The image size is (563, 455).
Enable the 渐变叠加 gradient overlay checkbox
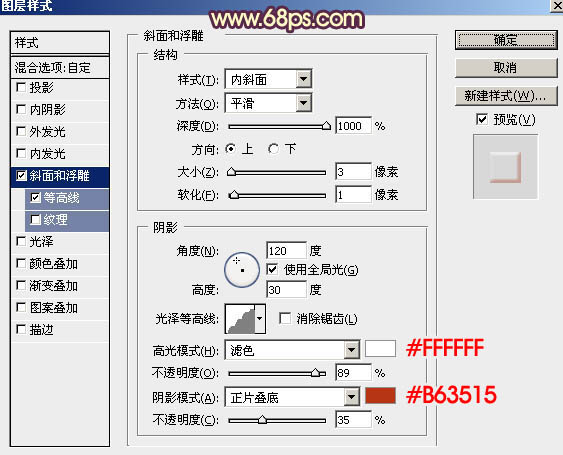(21, 285)
